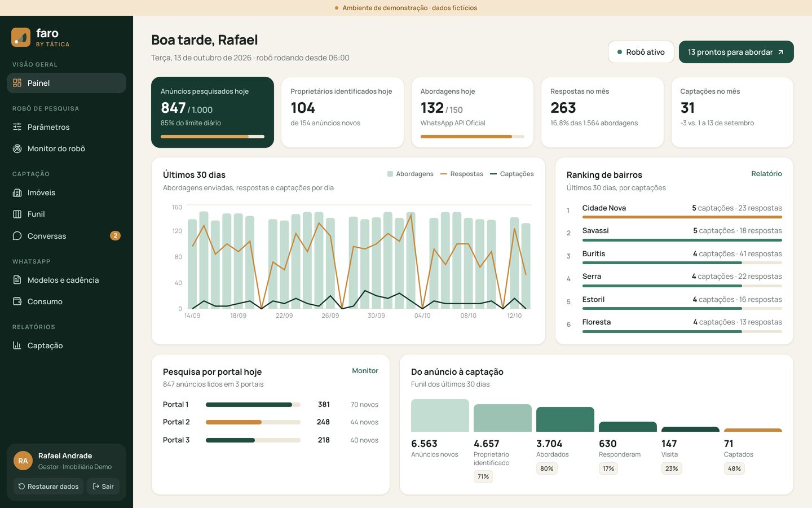
Task: Click the Imóveis building icon
Action: click(17, 192)
